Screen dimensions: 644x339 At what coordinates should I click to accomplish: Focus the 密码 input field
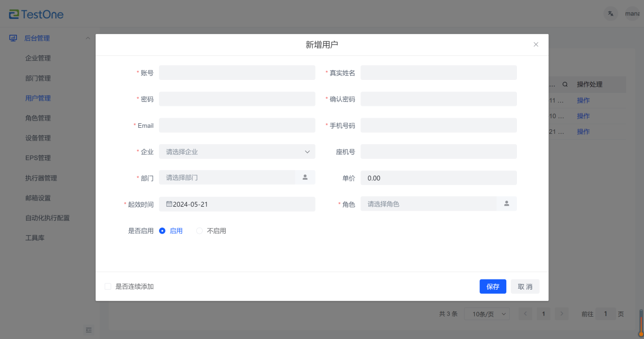click(x=237, y=99)
